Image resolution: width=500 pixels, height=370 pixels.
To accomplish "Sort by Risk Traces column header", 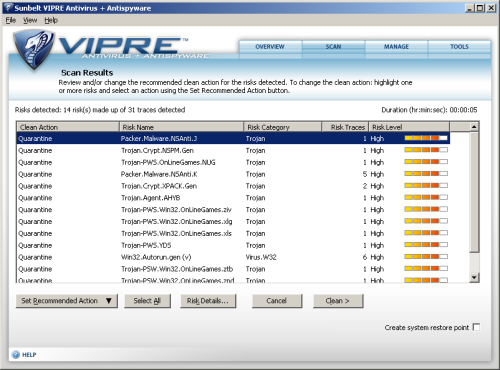I will click(x=345, y=127).
